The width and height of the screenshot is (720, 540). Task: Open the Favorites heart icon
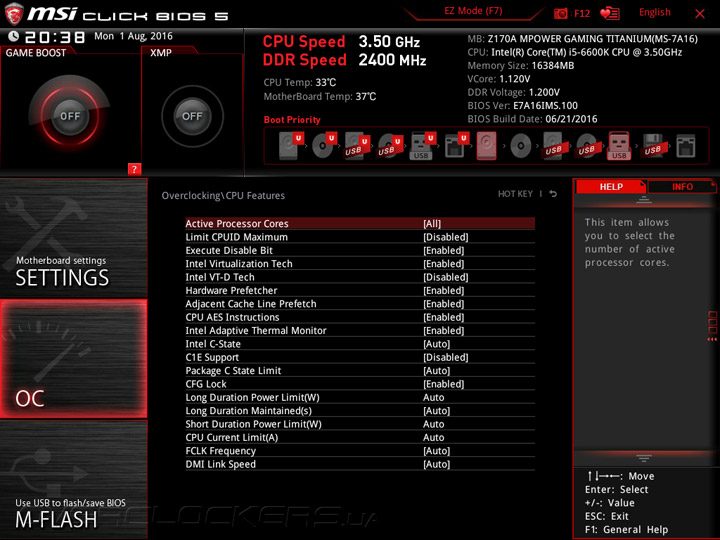pyautogui.click(x=609, y=13)
